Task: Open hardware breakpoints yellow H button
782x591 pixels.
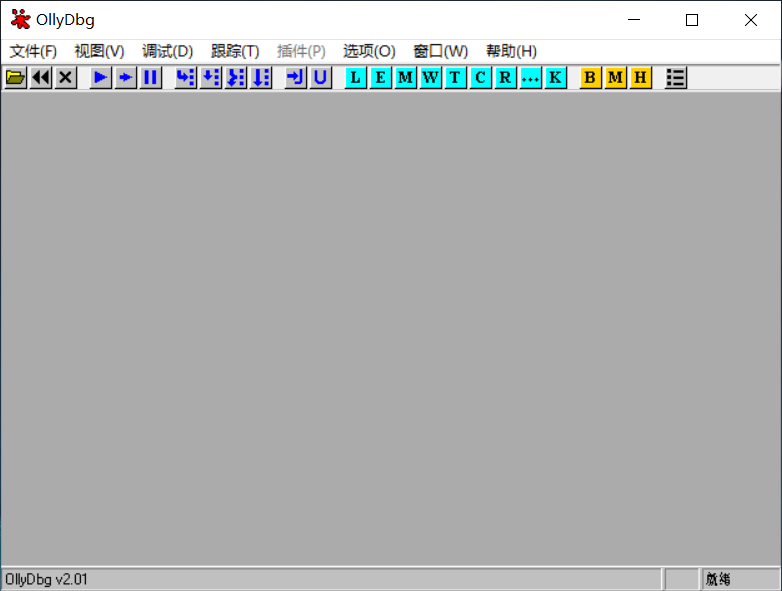Action: pos(640,78)
